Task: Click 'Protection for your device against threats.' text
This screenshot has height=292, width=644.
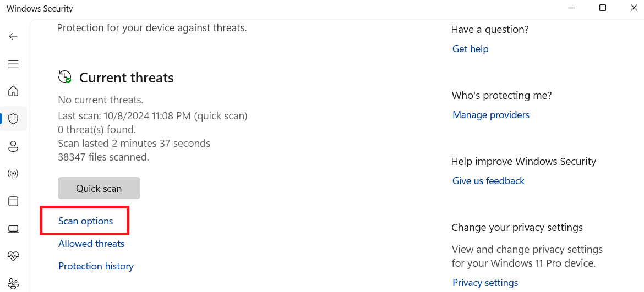Action: pyautogui.click(x=152, y=28)
